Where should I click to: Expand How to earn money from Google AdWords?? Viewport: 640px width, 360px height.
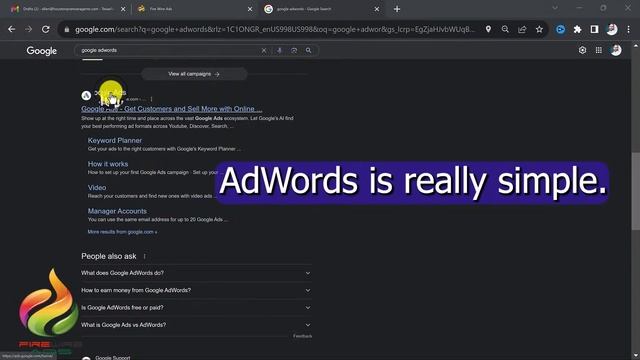pyautogui.click(x=196, y=290)
